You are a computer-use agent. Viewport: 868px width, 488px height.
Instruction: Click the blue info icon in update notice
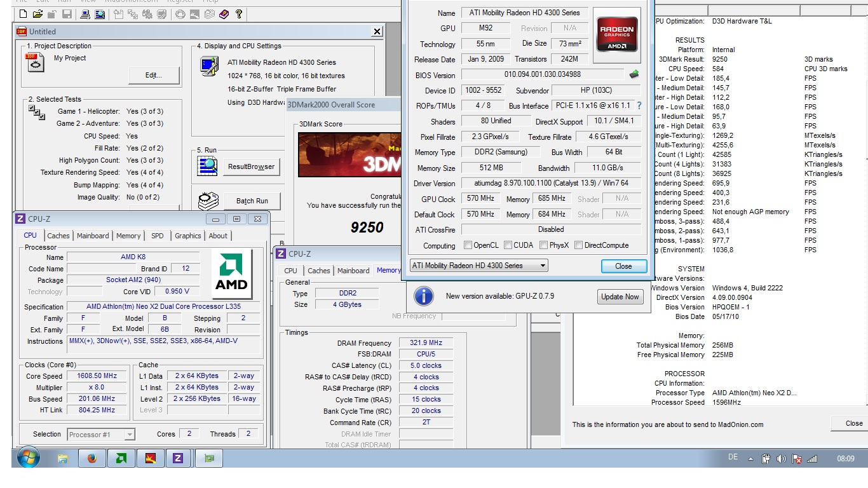(x=423, y=296)
